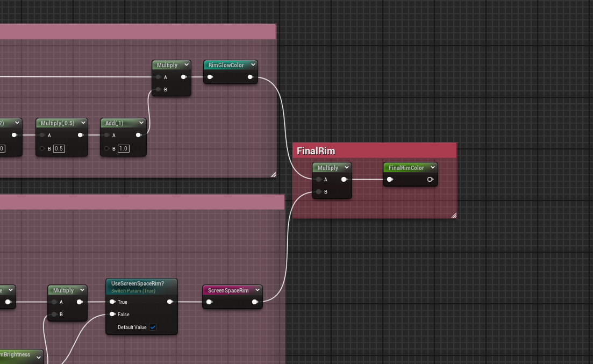Click the ScreenSpaceRim node output pin
Image resolution: width=593 pixels, height=364 pixels.
click(x=255, y=302)
